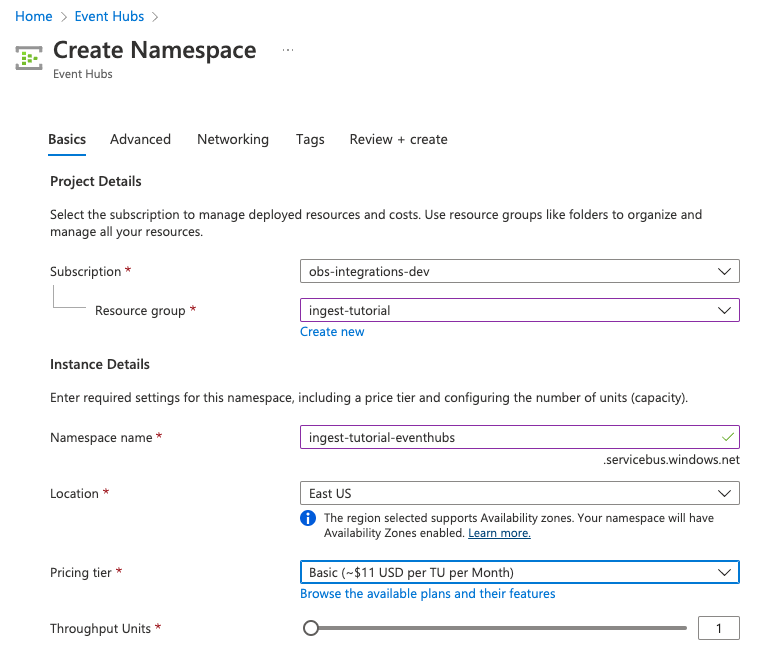Expand the Pricing tier dropdown
Viewport: 778px width, 661px height.
pyautogui.click(x=519, y=572)
